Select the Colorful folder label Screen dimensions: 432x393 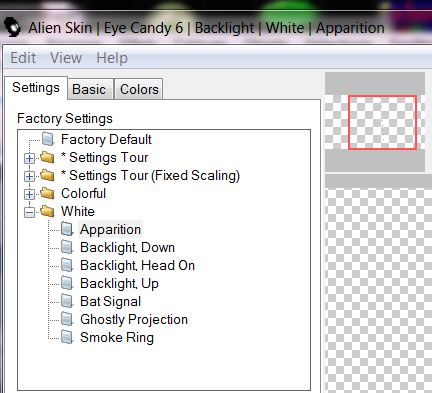point(83,193)
